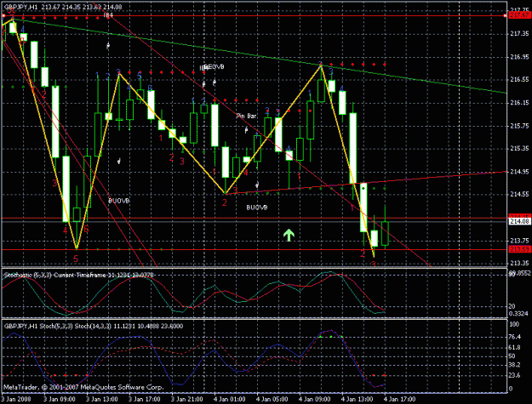
Task: Click the 23.6 level on the lower indicator scale
Action: (x=515, y=375)
